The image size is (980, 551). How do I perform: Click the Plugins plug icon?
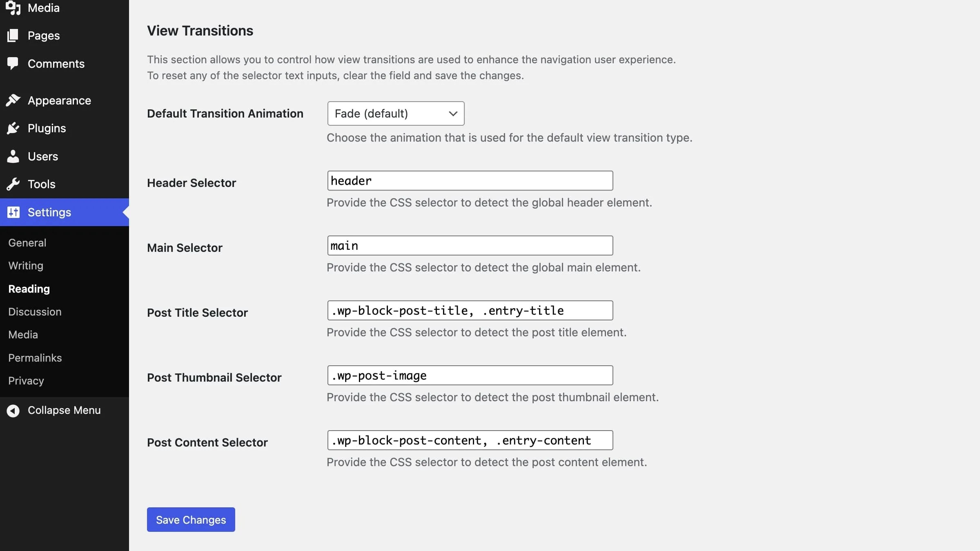click(13, 128)
